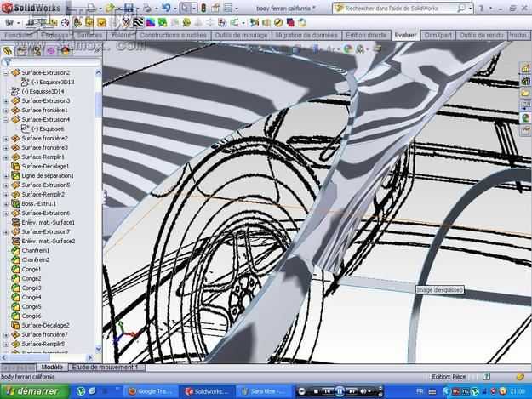Open the FeatureManager design tree tab
Viewport: 532px width, 399px height.
coord(8,51)
